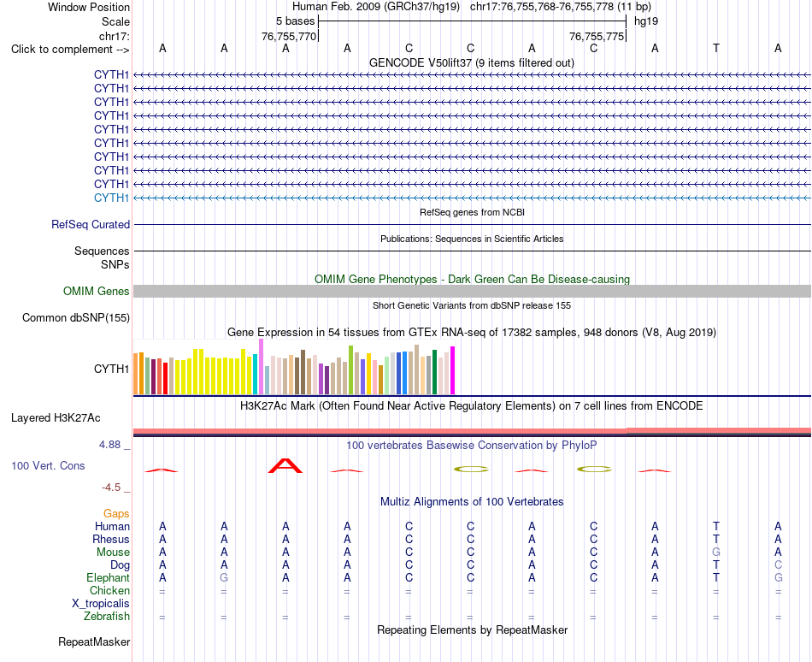Select the X_tropicalis species row label
This screenshot has height=662, width=812.
[x=101, y=604]
